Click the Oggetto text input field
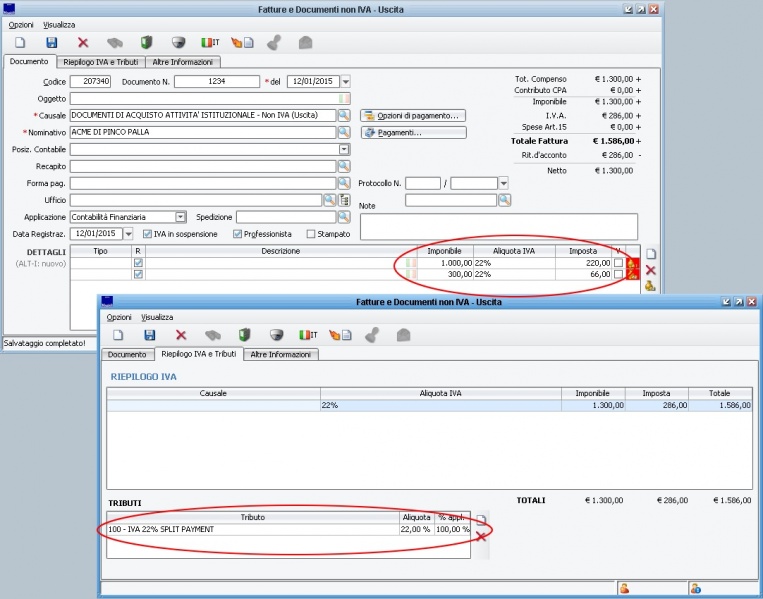This screenshot has height=599, width=763. coord(205,99)
